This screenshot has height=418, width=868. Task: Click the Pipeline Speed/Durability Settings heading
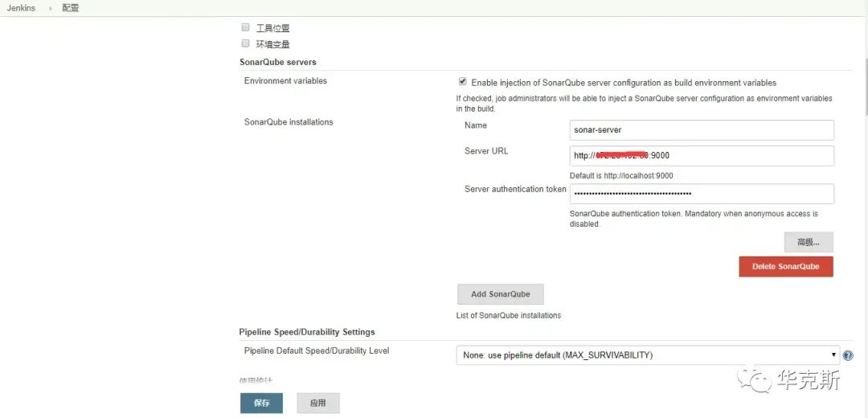306,332
